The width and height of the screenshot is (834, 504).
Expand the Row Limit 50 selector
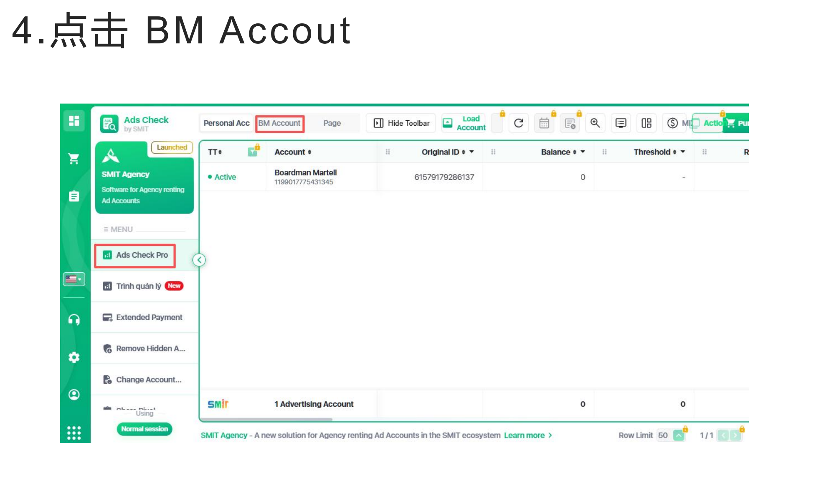point(679,436)
